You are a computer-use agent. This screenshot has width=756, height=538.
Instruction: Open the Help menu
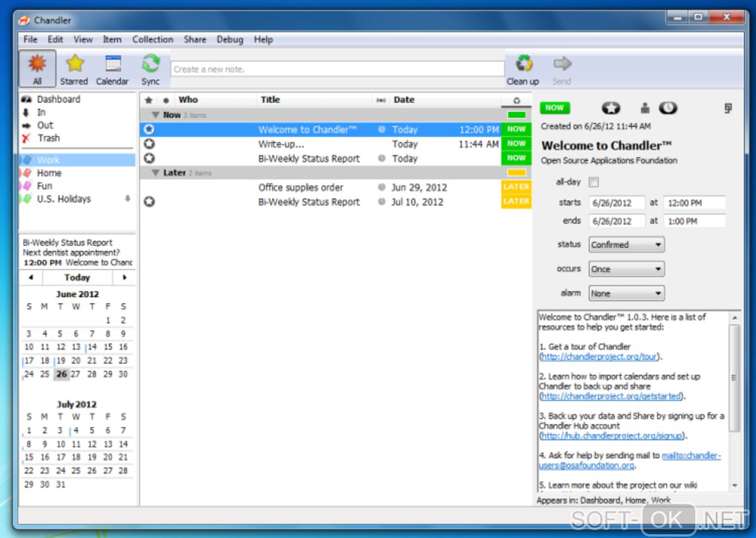pyautogui.click(x=263, y=39)
